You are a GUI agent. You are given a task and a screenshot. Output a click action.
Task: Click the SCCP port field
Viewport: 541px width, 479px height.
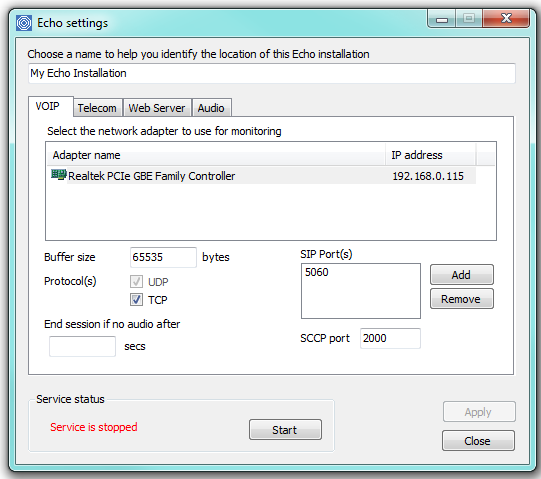coord(390,338)
